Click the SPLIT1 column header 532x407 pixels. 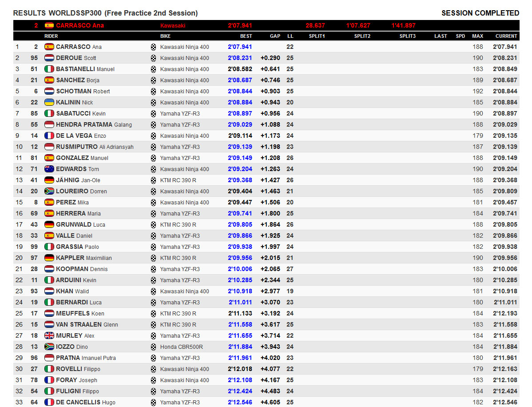point(317,36)
